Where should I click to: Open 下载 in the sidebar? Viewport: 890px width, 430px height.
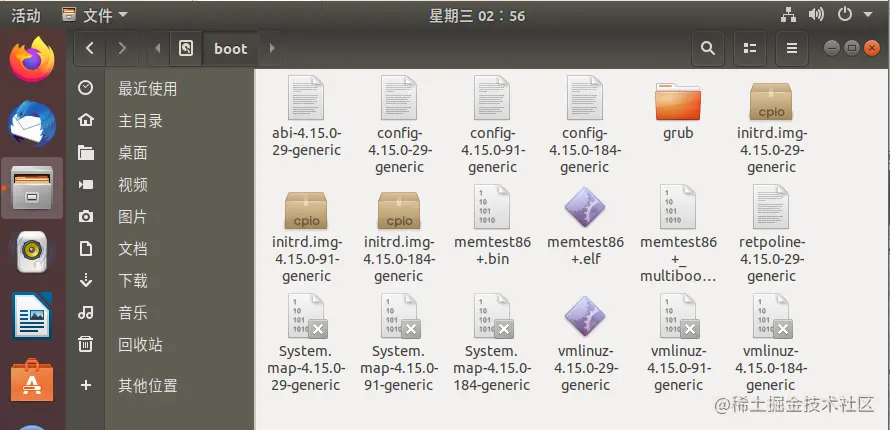(x=160, y=281)
